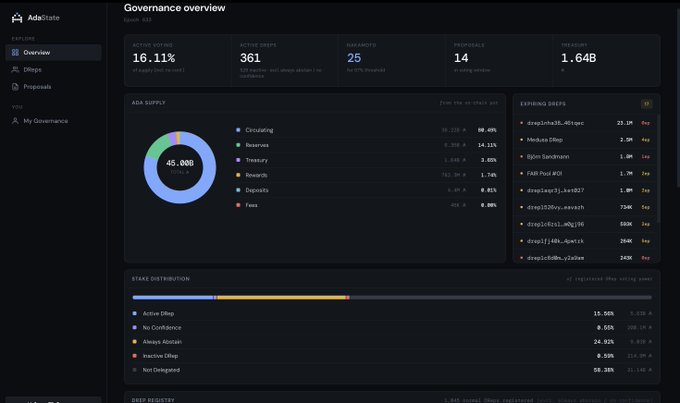
Task: Click the AdaState logo icon
Action: pos(17,18)
